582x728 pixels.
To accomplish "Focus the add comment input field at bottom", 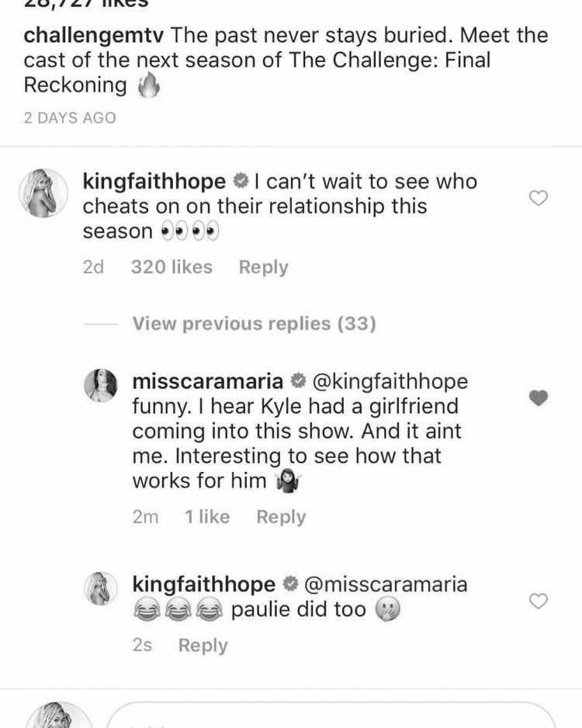I will (x=331, y=716).
